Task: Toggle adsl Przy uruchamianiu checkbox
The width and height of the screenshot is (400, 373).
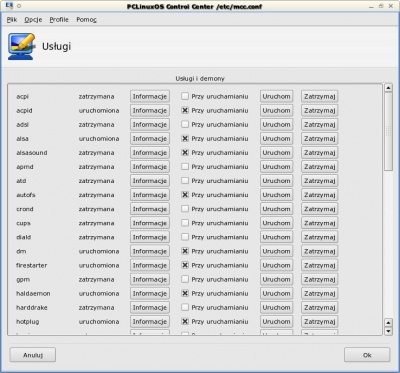Action: tap(185, 124)
